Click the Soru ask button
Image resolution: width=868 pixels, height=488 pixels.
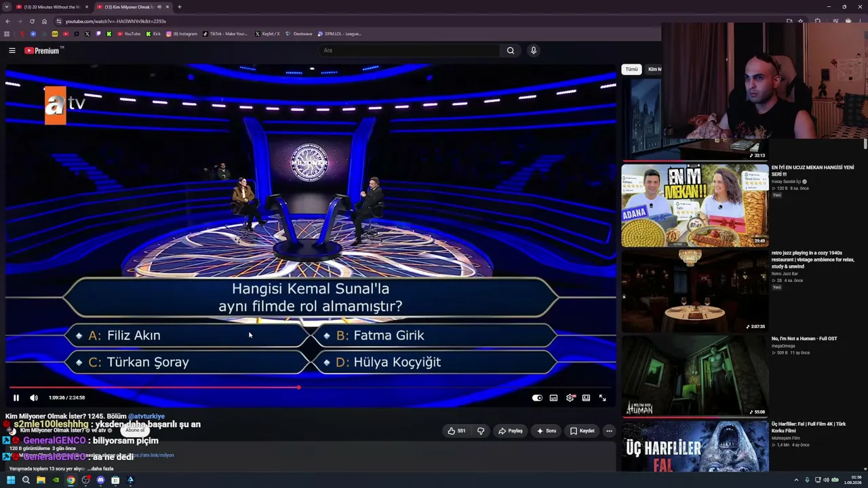tap(547, 431)
